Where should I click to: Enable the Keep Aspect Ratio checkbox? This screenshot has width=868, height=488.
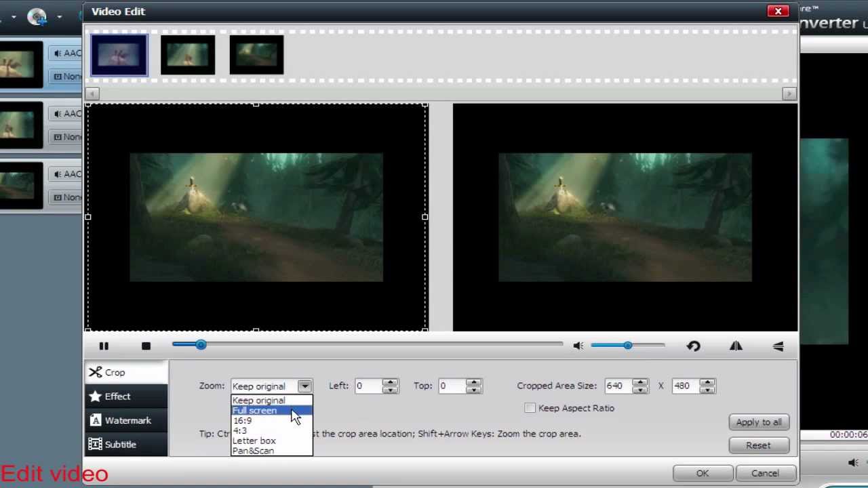[530, 408]
